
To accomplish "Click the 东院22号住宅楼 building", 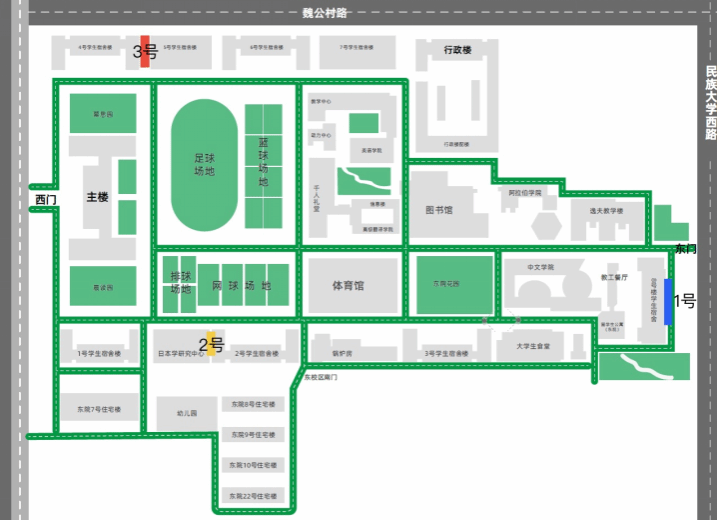I will pos(252,496).
